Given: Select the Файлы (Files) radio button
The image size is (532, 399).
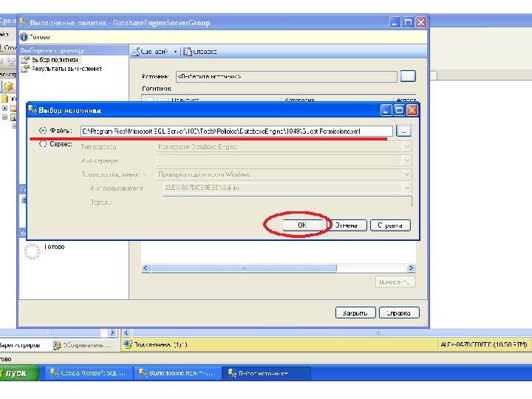Looking at the screenshot, I should 43,130.
